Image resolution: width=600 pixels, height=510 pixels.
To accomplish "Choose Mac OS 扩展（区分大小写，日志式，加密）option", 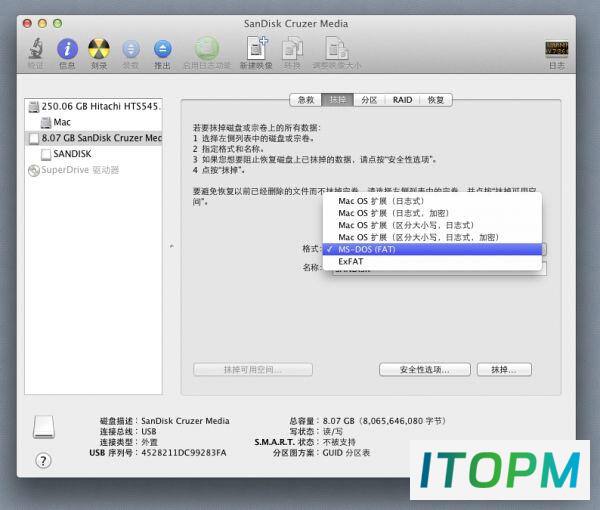I will tap(432, 237).
